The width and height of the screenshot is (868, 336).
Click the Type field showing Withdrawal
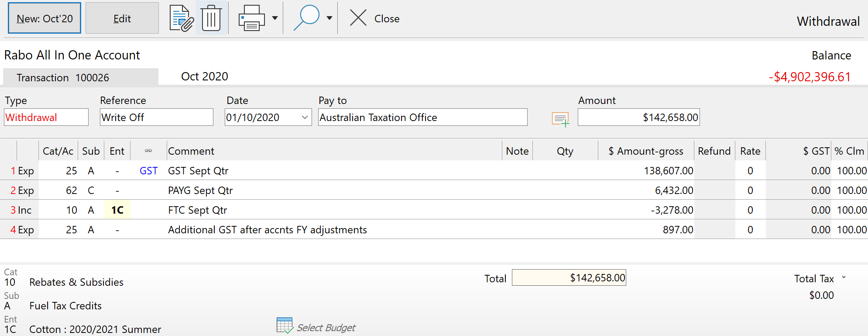46,117
